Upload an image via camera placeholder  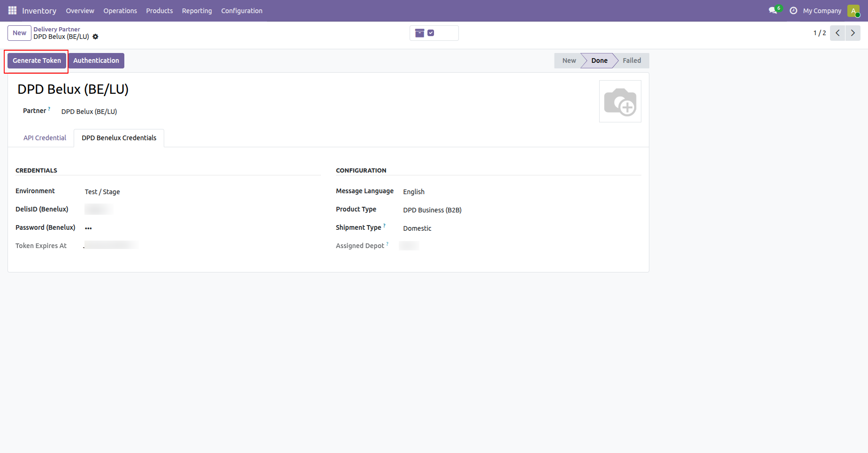620,101
